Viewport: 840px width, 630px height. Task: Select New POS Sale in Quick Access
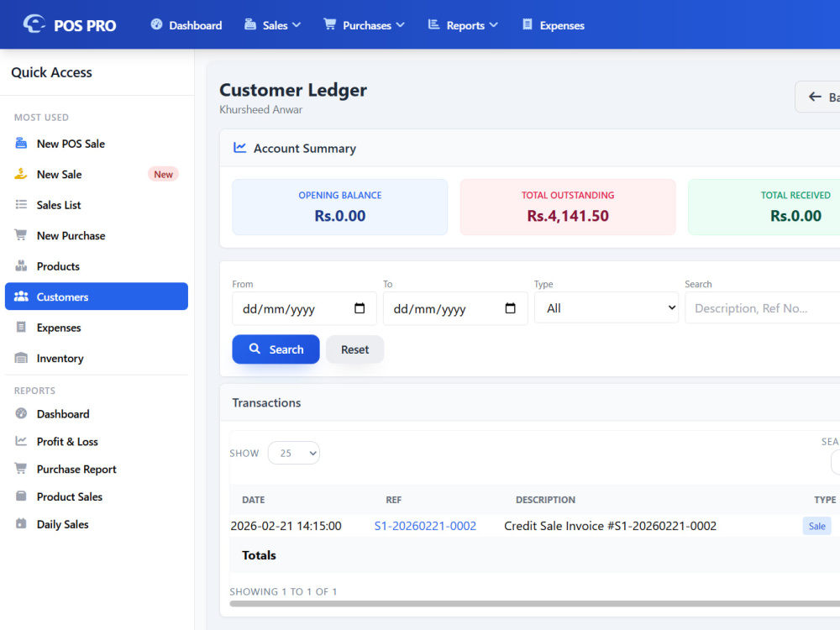click(97, 144)
